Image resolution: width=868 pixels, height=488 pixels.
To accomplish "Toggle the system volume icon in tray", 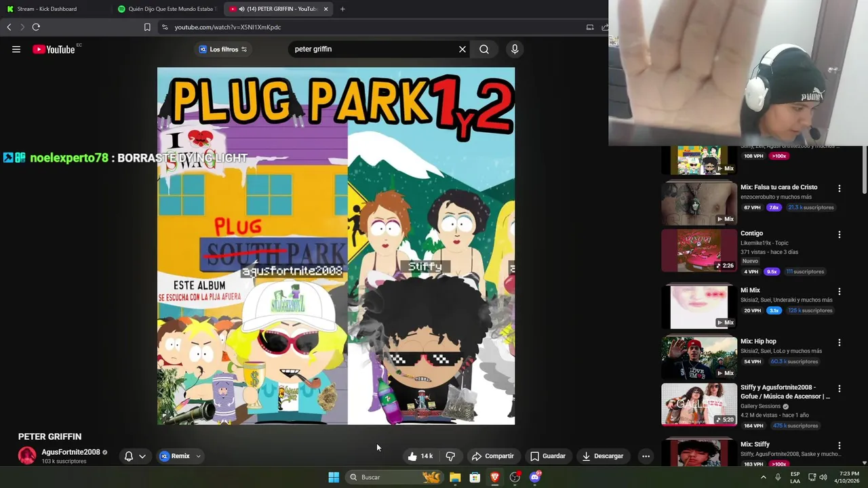I will pyautogui.click(x=823, y=477).
